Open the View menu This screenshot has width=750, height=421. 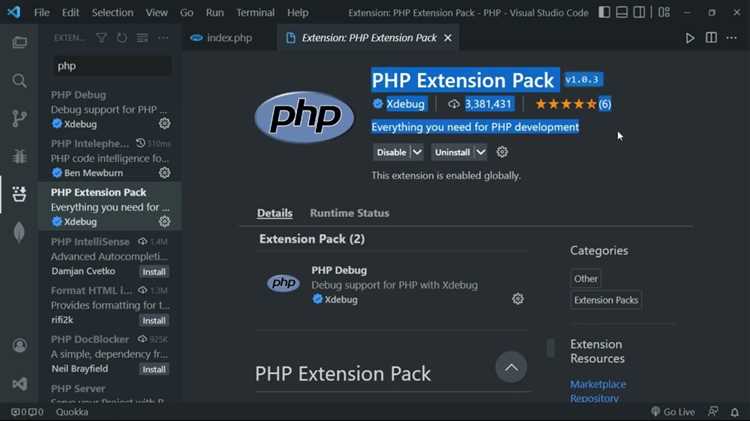pos(156,12)
